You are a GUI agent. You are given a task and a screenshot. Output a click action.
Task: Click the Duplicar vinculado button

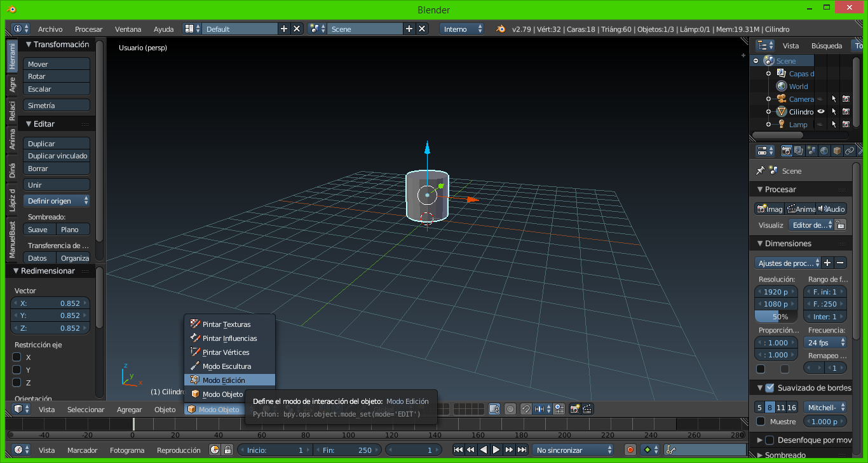pos(57,156)
